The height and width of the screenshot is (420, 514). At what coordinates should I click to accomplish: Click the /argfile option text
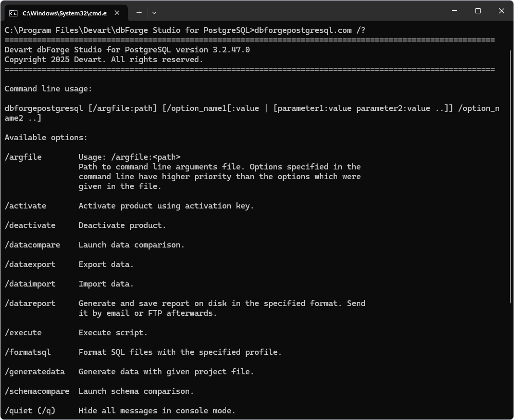point(23,157)
